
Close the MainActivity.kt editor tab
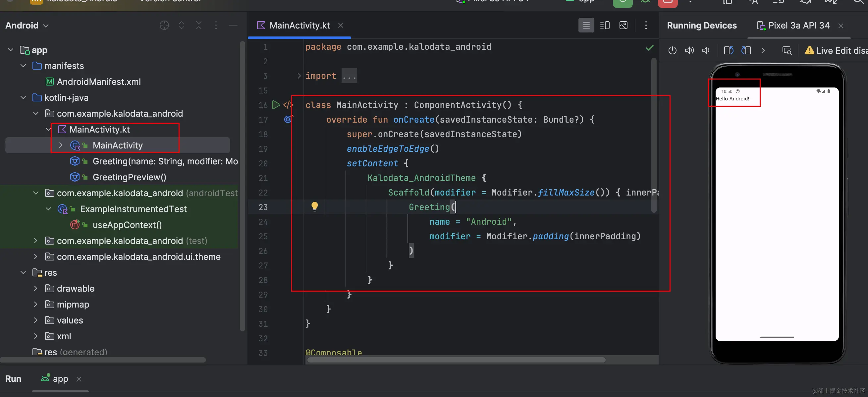pos(341,25)
